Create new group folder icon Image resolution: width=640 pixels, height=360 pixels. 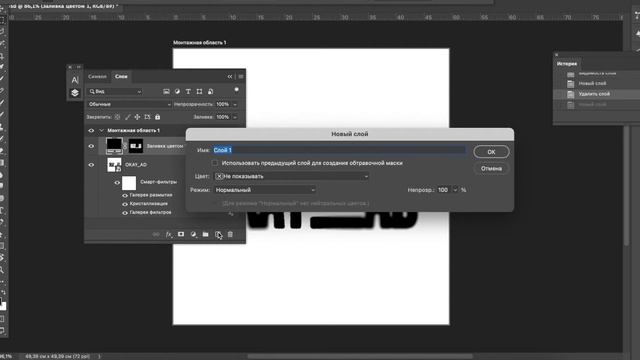coord(206,234)
